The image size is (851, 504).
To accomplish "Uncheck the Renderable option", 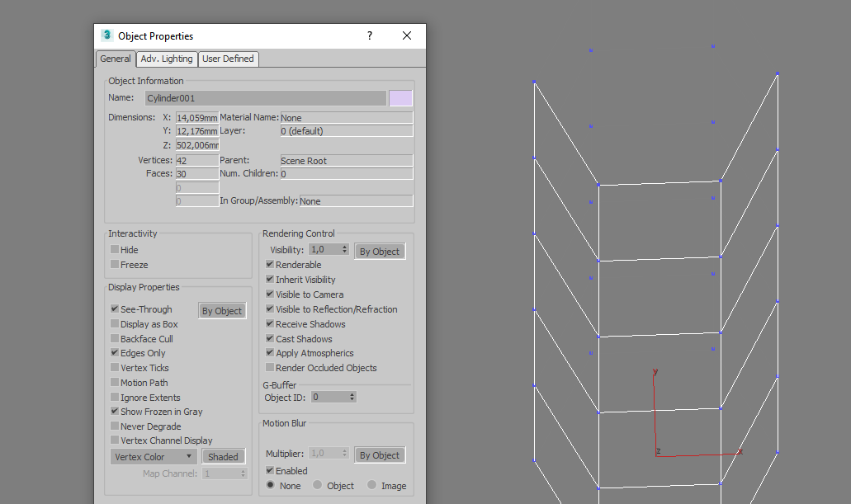I will coord(270,264).
